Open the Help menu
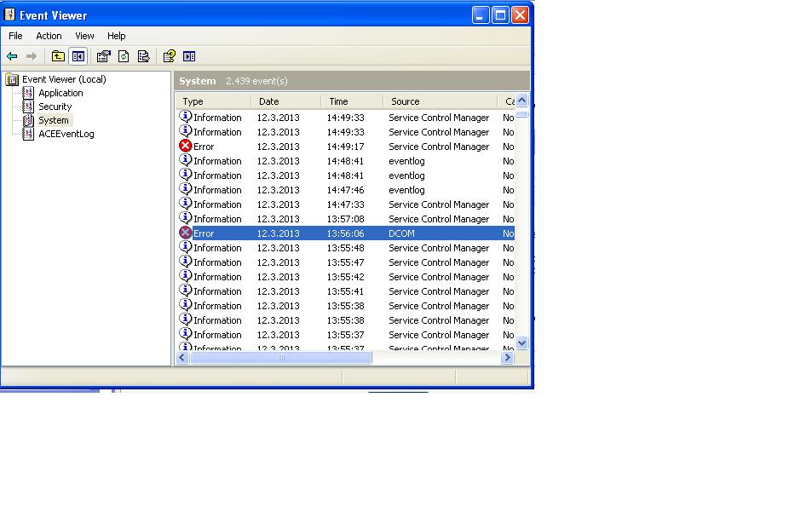Viewport: 812px width, 518px height. tap(117, 36)
